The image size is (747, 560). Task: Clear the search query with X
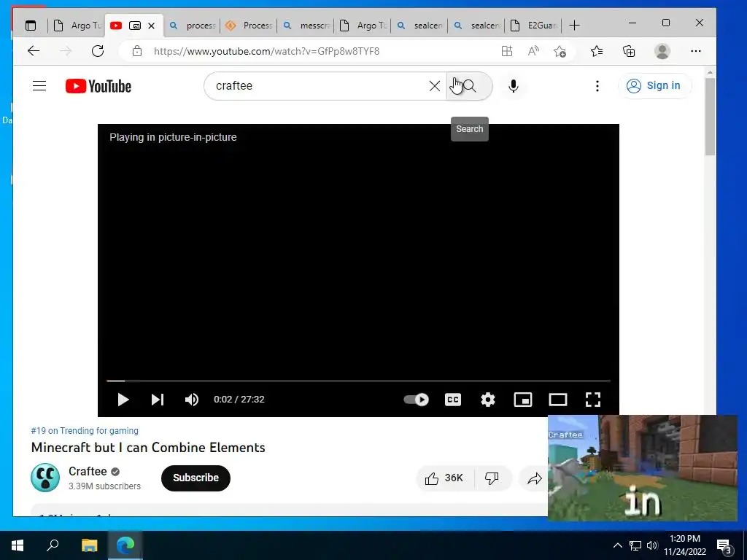click(x=435, y=86)
